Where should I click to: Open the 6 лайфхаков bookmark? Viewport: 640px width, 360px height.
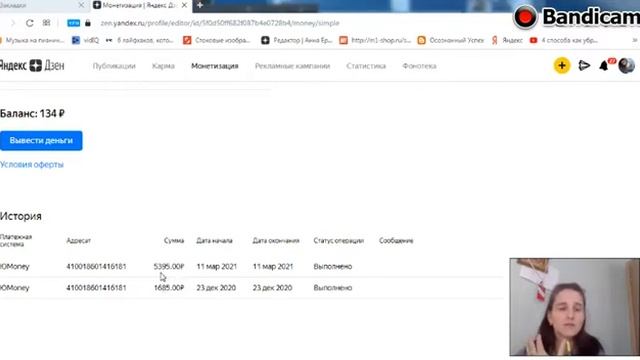pyautogui.click(x=140, y=40)
